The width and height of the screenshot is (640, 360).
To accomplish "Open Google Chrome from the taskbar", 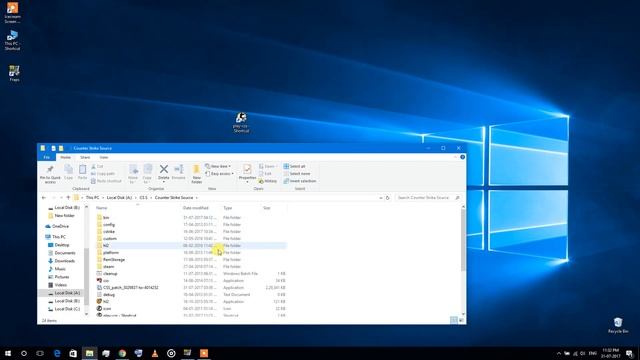I will coord(122,353).
